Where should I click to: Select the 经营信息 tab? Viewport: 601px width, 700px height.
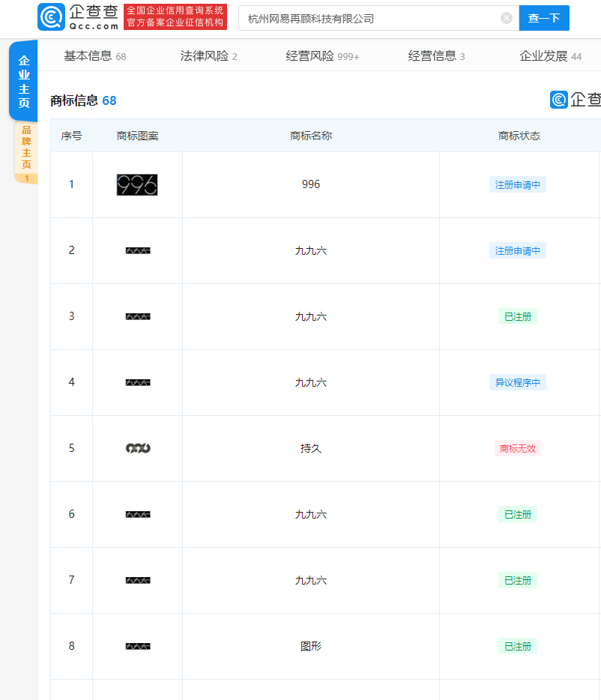point(436,56)
